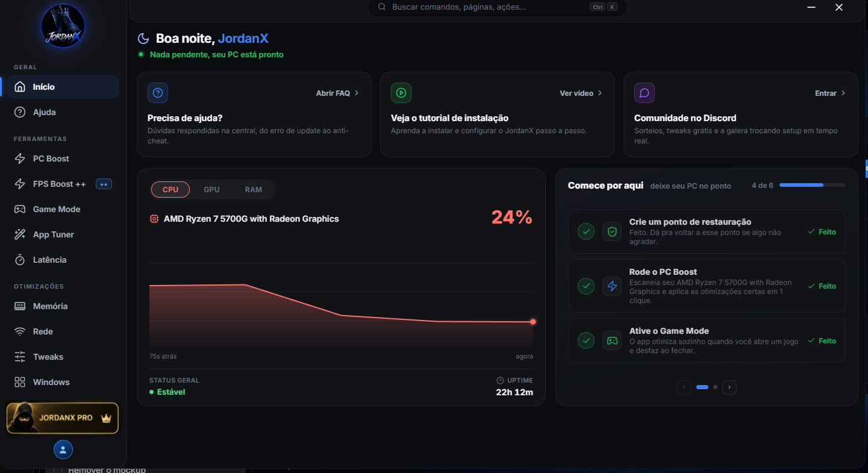868x473 pixels.
Task: Open Latência in the sidebar
Action: pos(63,260)
